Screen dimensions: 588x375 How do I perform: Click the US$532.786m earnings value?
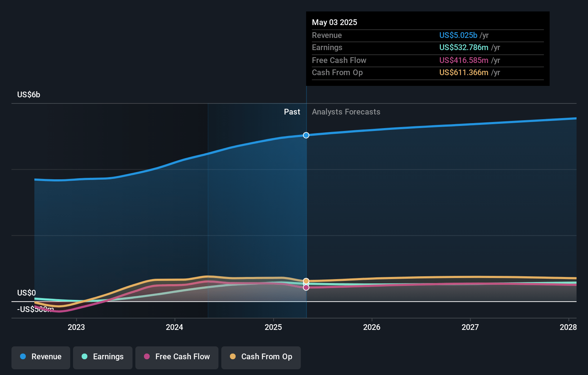(x=464, y=47)
